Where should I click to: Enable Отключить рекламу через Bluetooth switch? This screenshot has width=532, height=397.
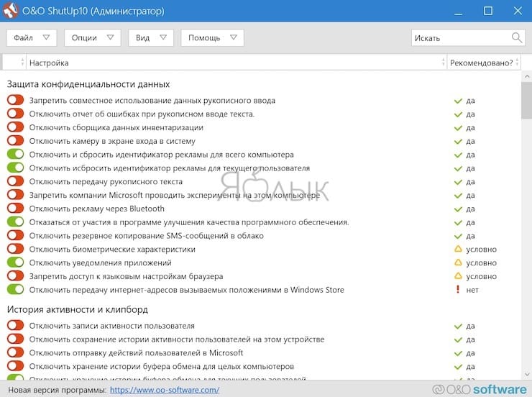tap(15, 209)
